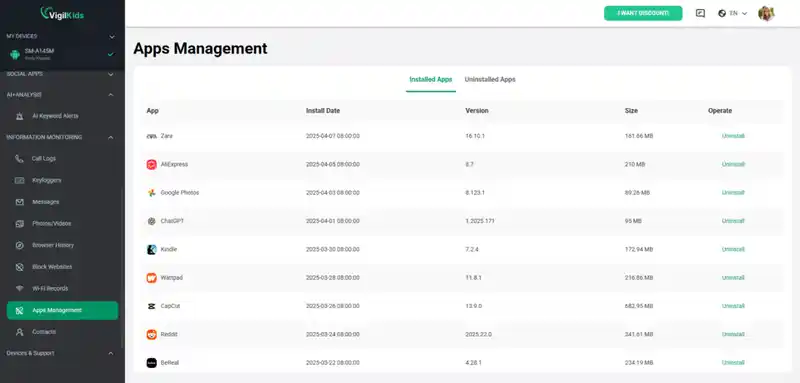
Task: Switch to the Installed Apps tab
Action: [431, 80]
